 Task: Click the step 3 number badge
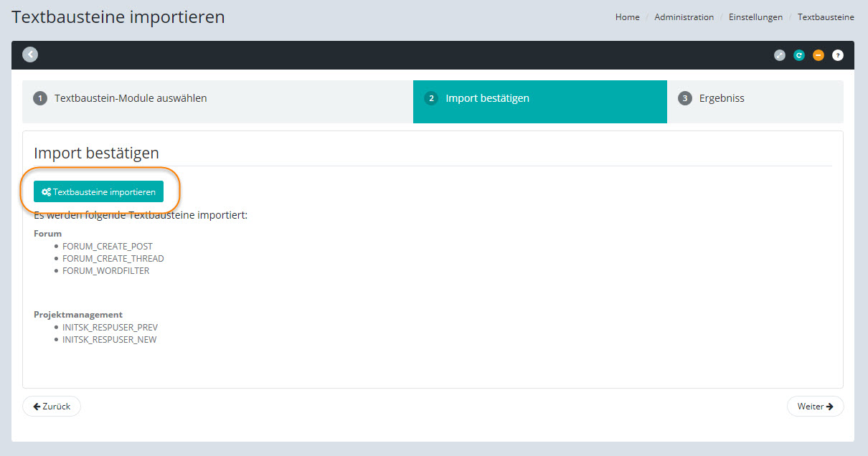click(x=685, y=99)
